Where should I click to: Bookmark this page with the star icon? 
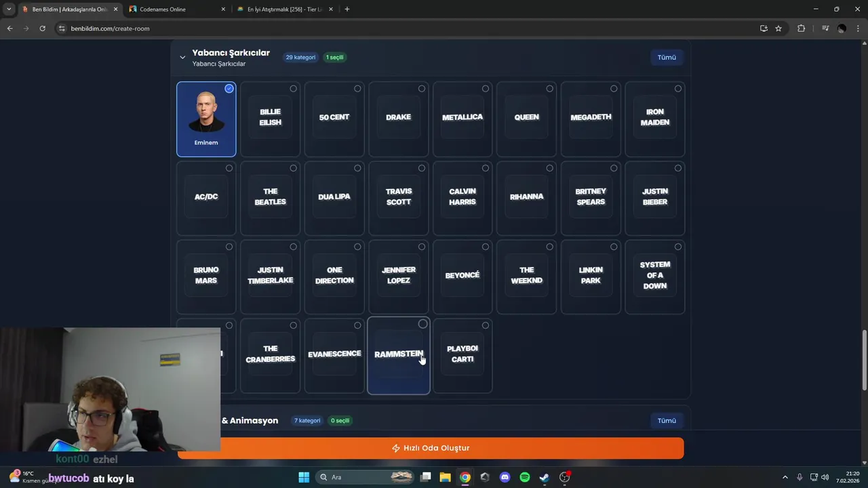pyautogui.click(x=778, y=28)
